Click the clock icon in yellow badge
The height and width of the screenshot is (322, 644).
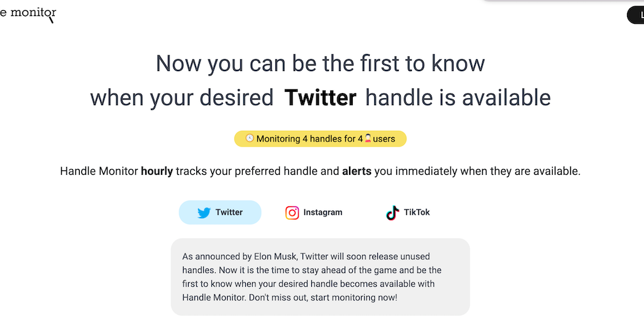click(x=250, y=138)
